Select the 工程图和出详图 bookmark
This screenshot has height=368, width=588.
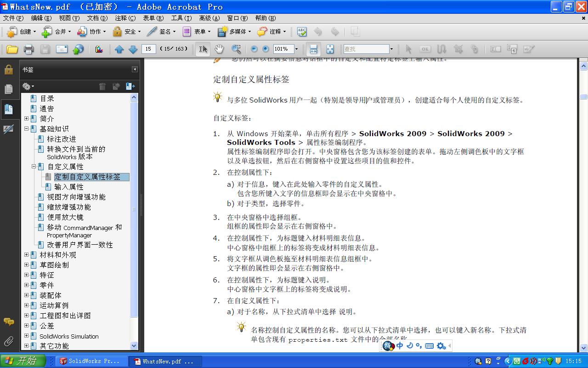point(65,316)
